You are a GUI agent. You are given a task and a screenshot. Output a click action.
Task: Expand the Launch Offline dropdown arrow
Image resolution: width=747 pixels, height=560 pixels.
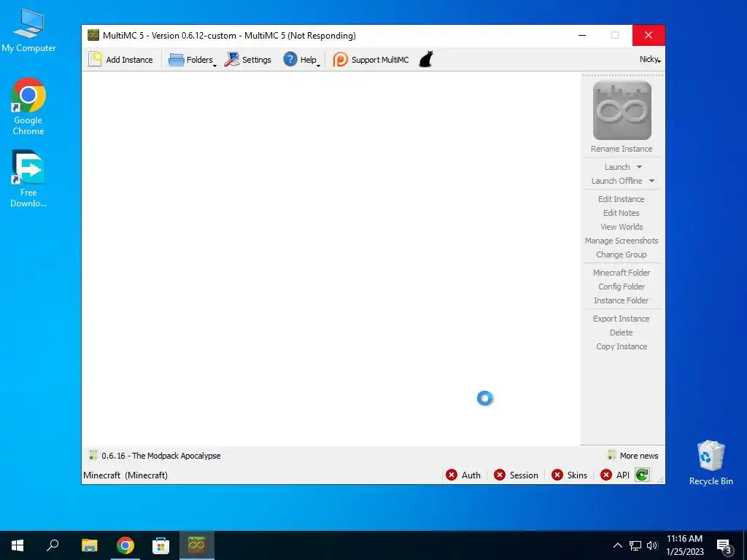[651, 181]
